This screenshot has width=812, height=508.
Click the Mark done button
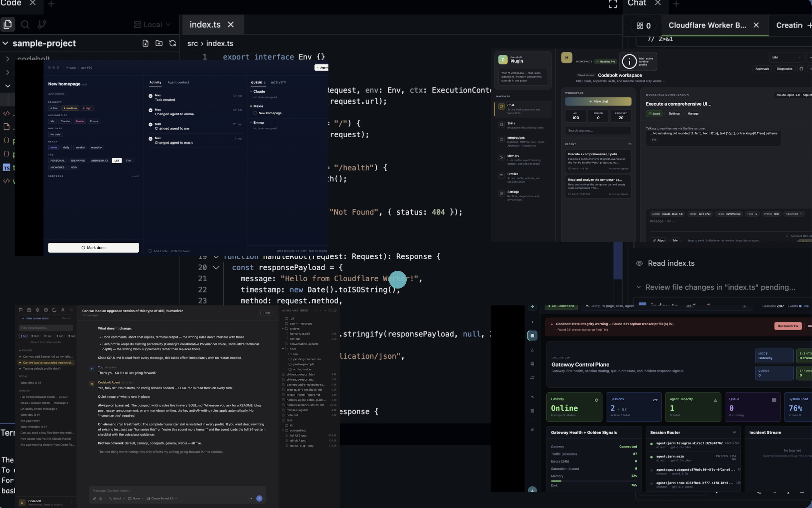(x=93, y=248)
